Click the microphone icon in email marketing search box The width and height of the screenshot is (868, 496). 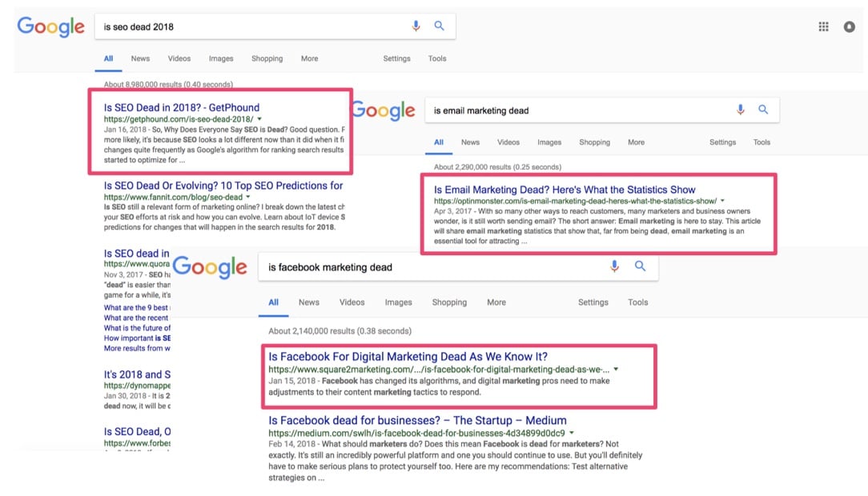740,110
